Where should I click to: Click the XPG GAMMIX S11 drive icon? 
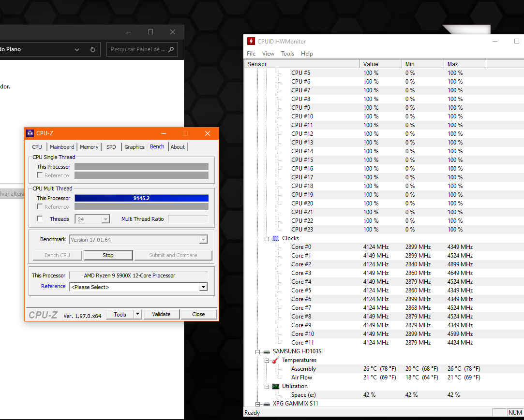click(x=266, y=404)
